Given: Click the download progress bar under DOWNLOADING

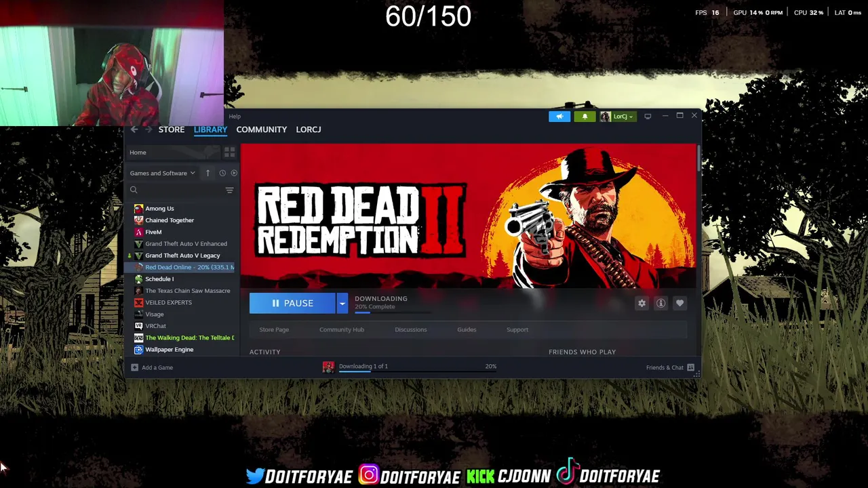Looking at the screenshot, I should (x=392, y=312).
